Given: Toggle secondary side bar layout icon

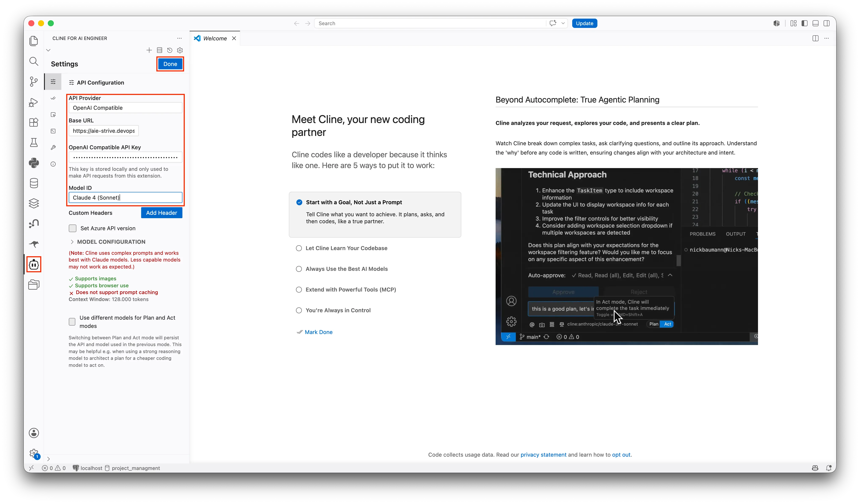Looking at the screenshot, I should [x=826, y=23].
